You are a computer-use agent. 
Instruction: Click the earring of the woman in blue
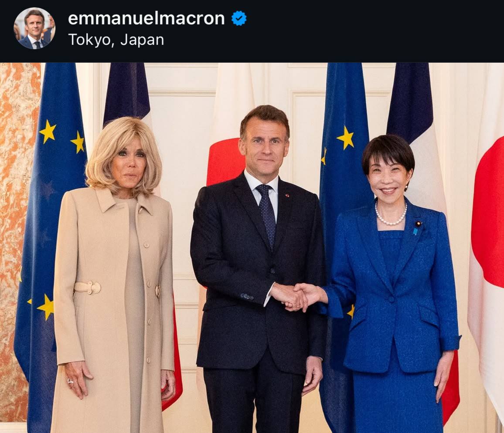[407, 187]
